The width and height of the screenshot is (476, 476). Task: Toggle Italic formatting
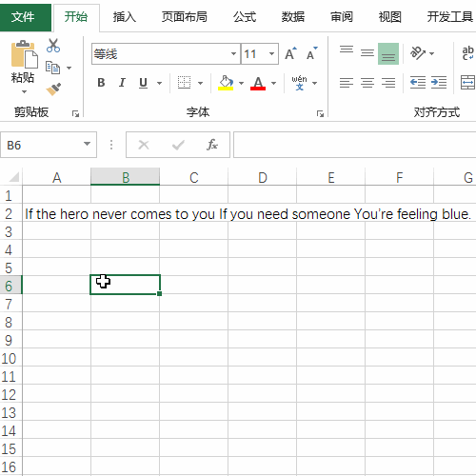click(x=122, y=83)
